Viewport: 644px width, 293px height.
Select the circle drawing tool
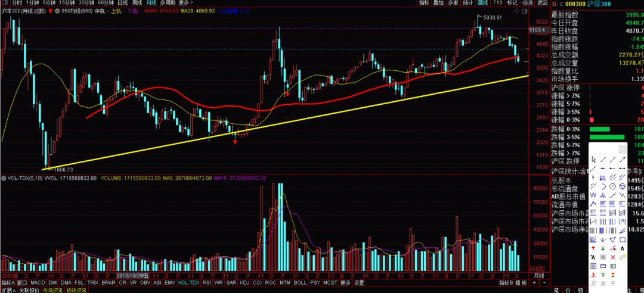point(613,186)
